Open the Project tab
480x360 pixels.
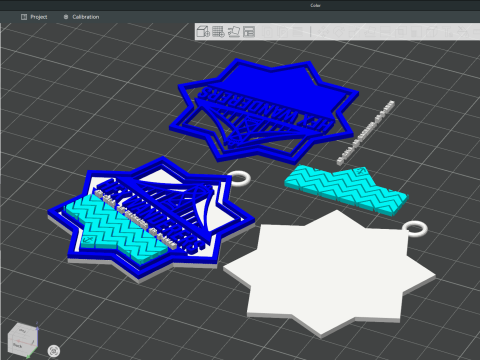[34, 17]
